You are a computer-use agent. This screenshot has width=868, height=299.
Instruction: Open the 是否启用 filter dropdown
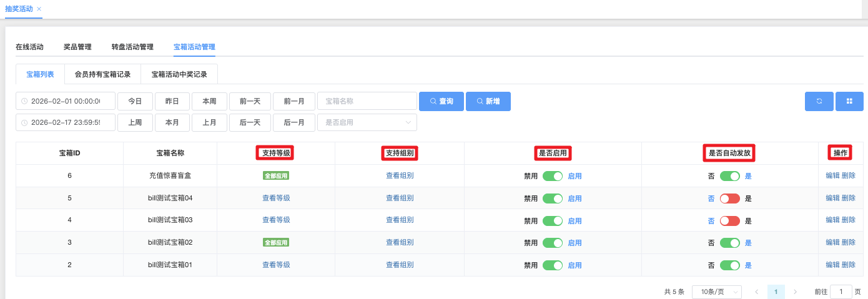point(367,122)
